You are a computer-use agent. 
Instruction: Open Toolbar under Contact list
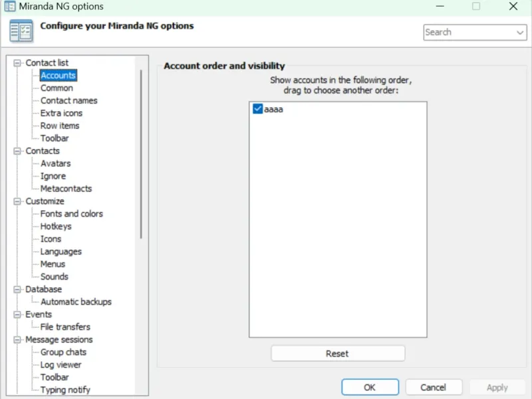click(x=55, y=138)
